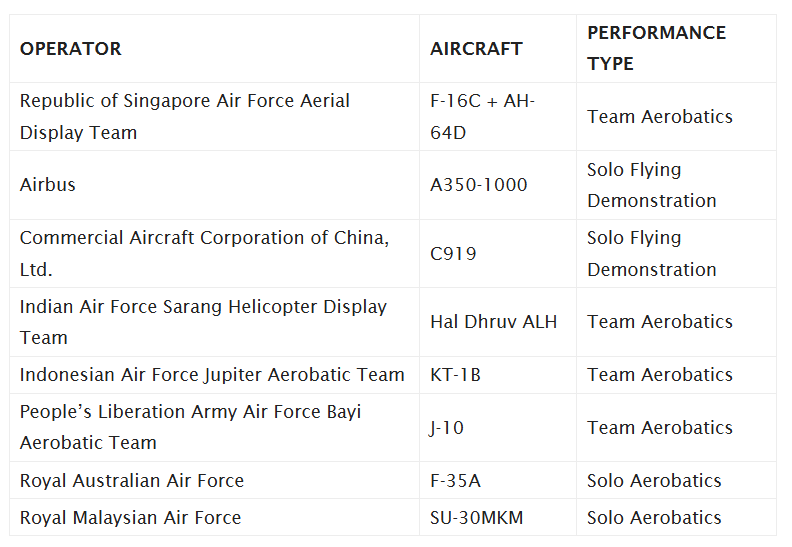Select Republic of Singapore Air Force cell
Screen dimensions: 792x547
click(x=185, y=116)
